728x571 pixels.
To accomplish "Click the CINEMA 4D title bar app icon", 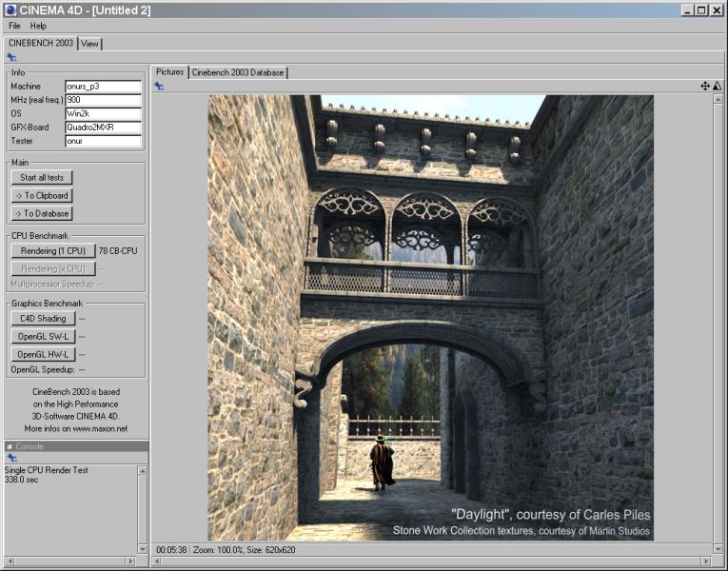I will [x=10, y=10].
